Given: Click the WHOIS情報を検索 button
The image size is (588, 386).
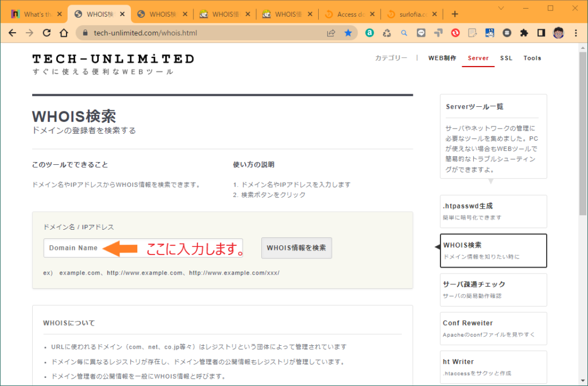Looking at the screenshot, I should [x=296, y=248].
